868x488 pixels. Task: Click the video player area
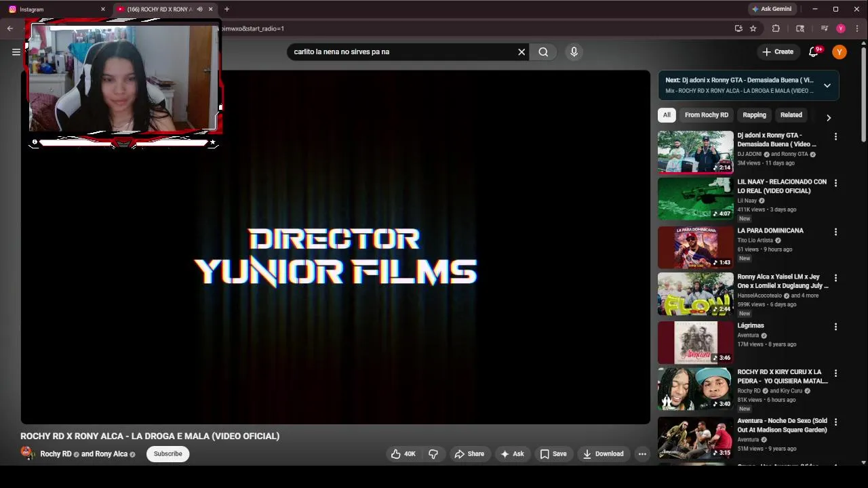(335, 247)
